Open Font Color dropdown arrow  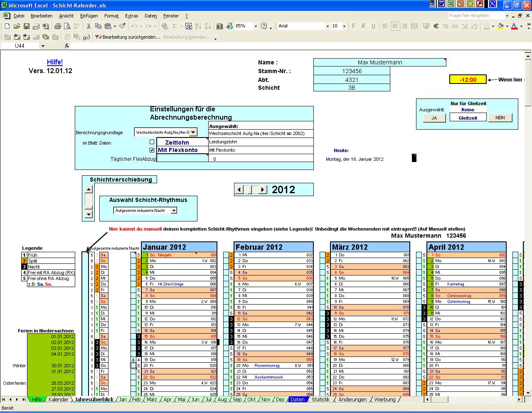[x=521, y=26]
